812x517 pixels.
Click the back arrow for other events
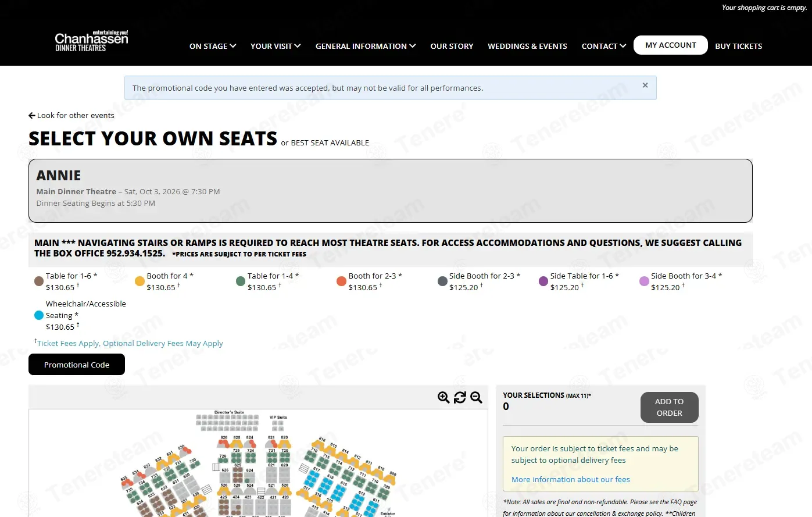coord(32,116)
